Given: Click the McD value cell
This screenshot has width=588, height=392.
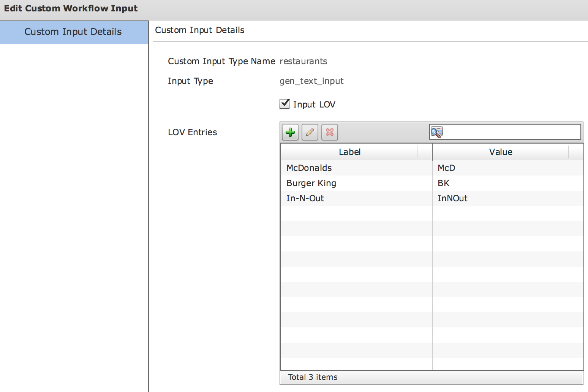Looking at the screenshot, I should pyautogui.click(x=446, y=168).
